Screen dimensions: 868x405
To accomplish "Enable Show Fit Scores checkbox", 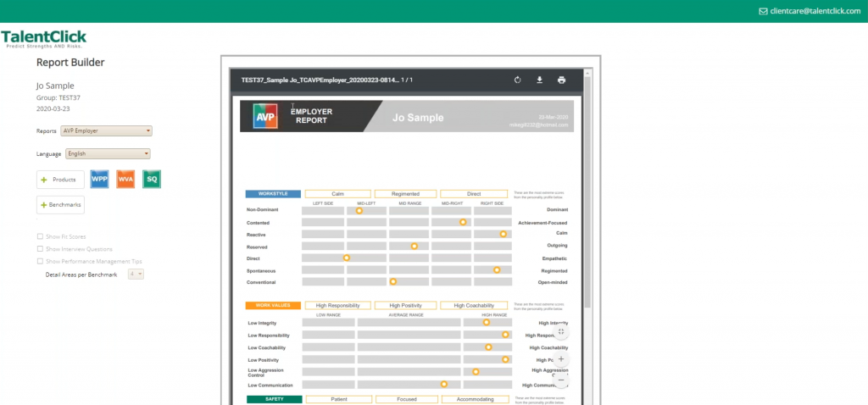I will click(40, 236).
